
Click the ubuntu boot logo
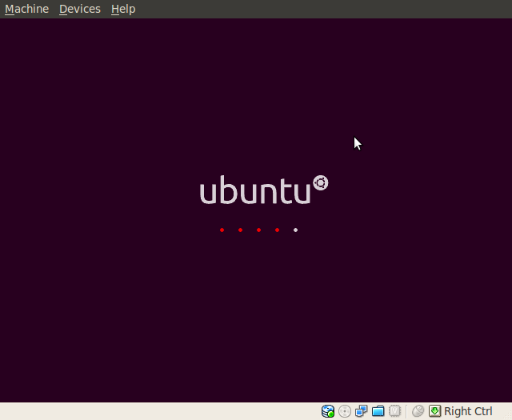pos(264,190)
